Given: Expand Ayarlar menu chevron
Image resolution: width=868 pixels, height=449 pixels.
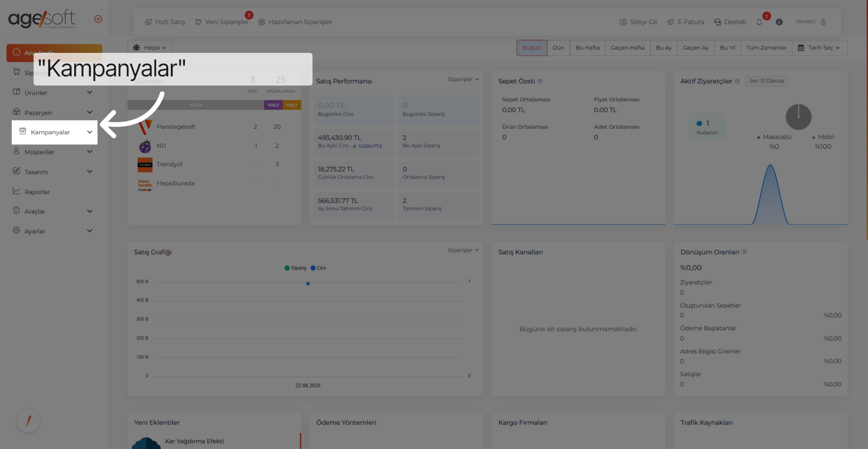Looking at the screenshot, I should click(90, 231).
